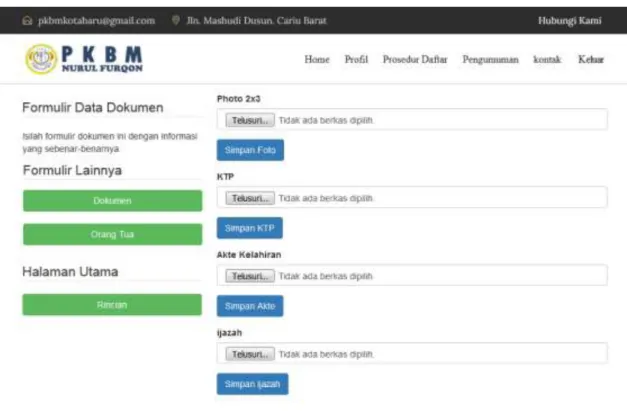Select kontak in the navigation bar

pos(547,60)
